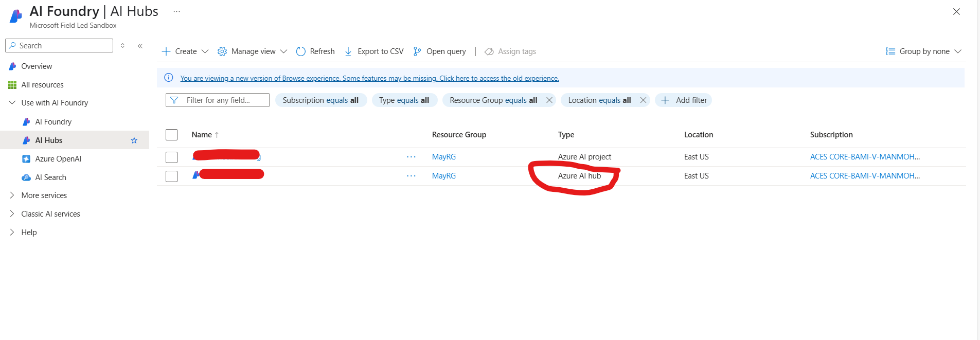
Task: Click the Filter for any field input
Action: click(x=218, y=100)
